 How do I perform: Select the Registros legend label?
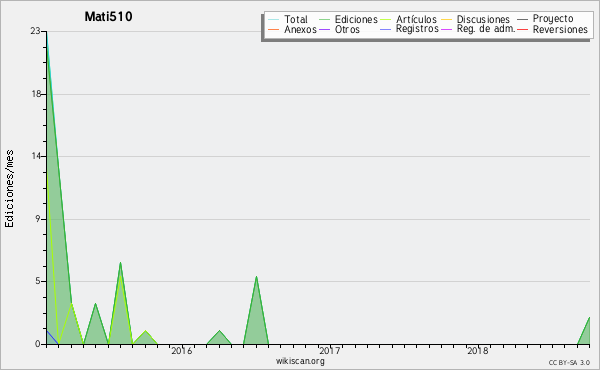(x=417, y=29)
